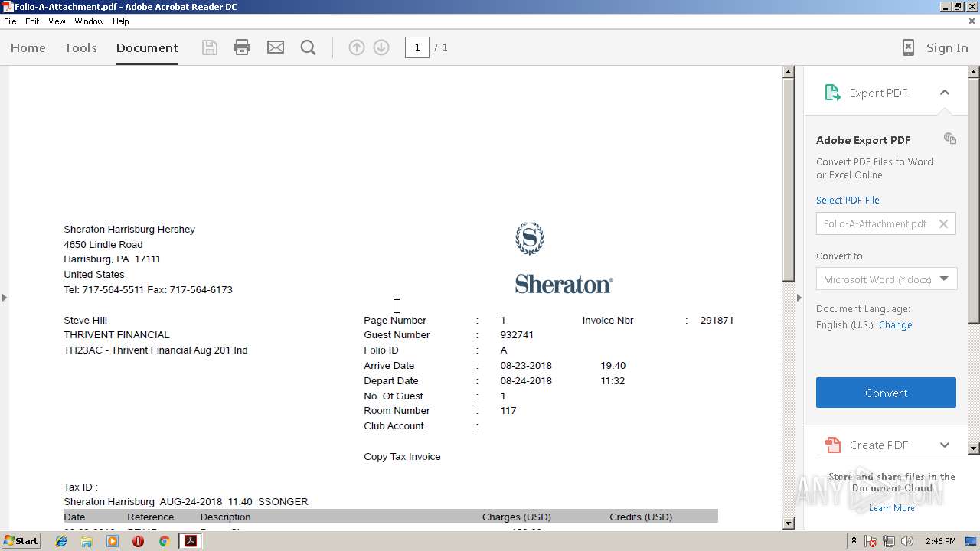Image resolution: width=980 pixels, height=551 pixels.
Task: Click document scrollbar down arrow
Action: (x=789, y=523)
